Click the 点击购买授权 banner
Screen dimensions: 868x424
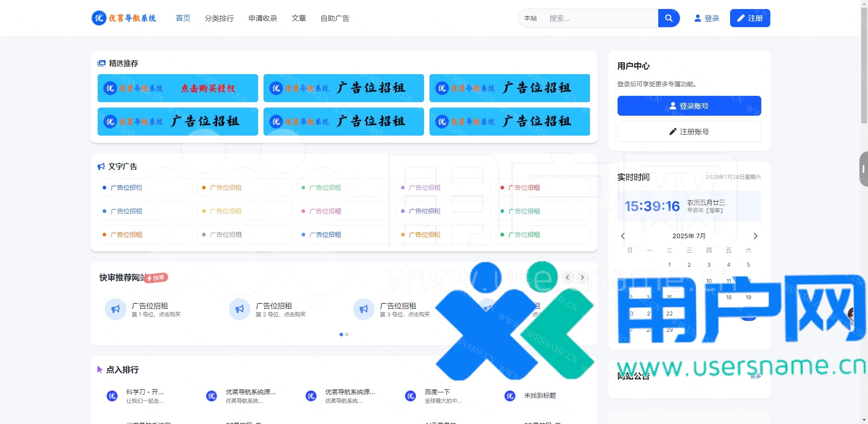(178, 88)
